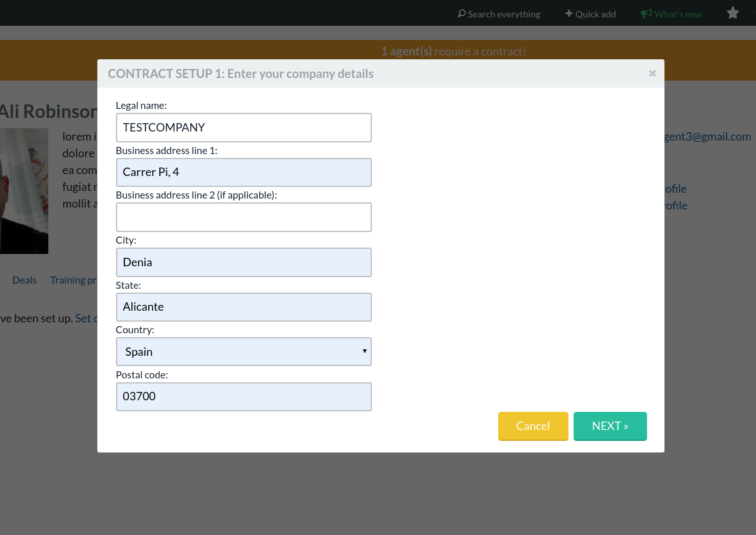
Task: Select Spain in the Country combo box
Action: point(244,351)
